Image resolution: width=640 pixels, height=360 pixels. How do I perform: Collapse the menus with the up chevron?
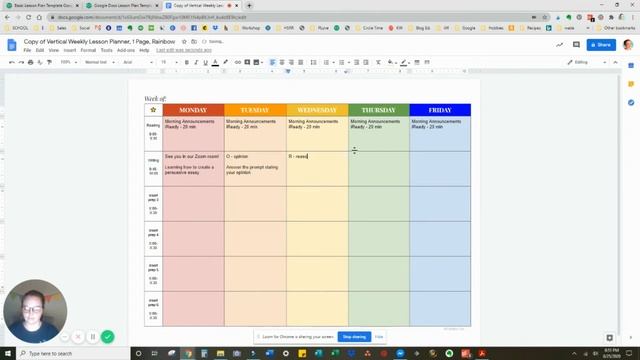point(616,62)
